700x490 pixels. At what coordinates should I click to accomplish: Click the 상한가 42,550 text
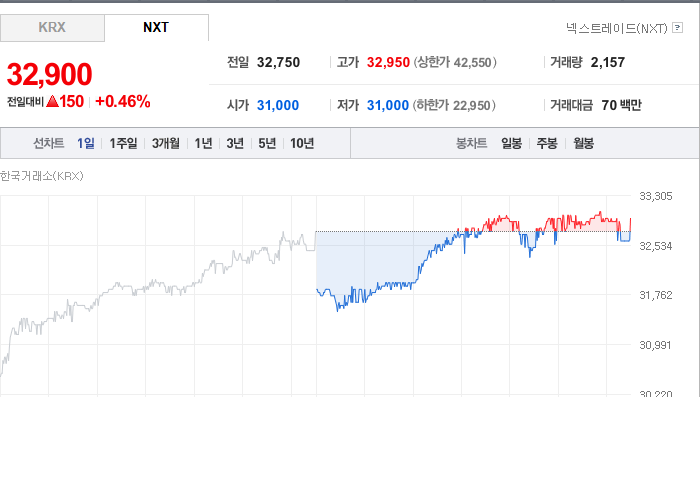coord(455,62)
